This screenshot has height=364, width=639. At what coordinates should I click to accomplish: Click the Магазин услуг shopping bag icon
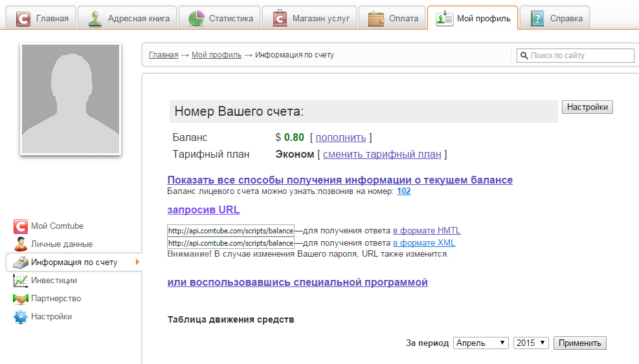point(280,18)
